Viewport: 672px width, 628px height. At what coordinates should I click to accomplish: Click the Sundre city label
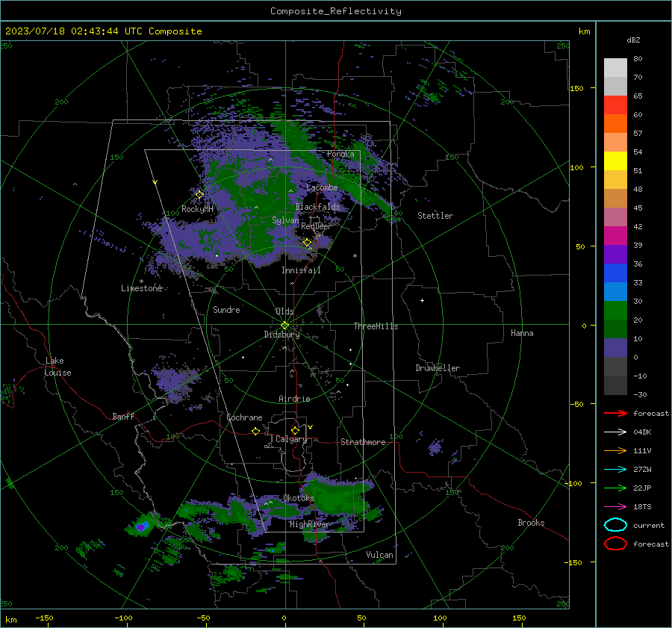226,310
